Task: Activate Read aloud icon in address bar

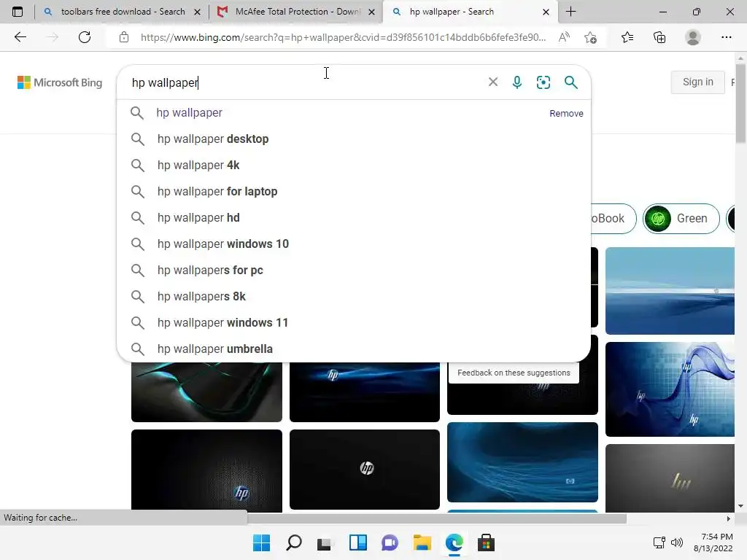Action: click(564, 37)
